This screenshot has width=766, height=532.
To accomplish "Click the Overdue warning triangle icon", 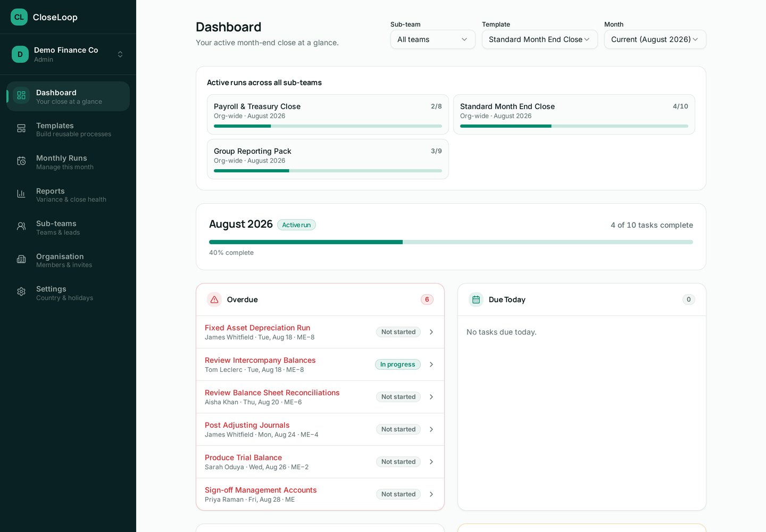I will (x=214, y=300).
